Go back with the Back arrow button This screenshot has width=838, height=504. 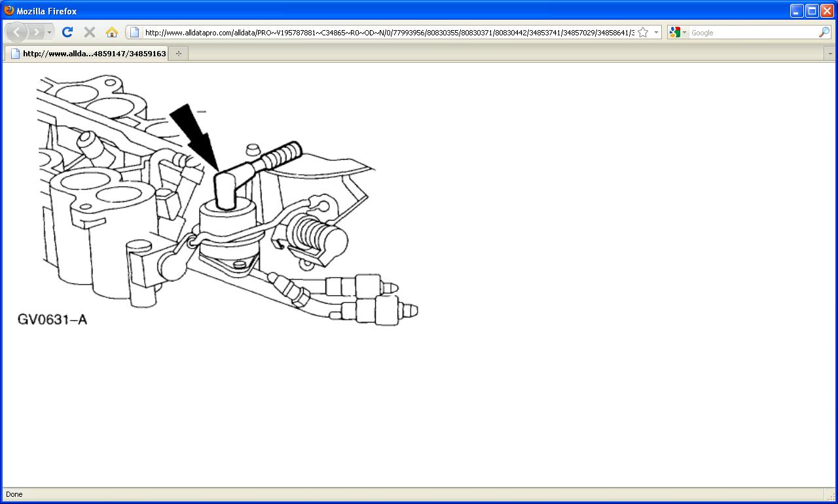coord(16,32)
